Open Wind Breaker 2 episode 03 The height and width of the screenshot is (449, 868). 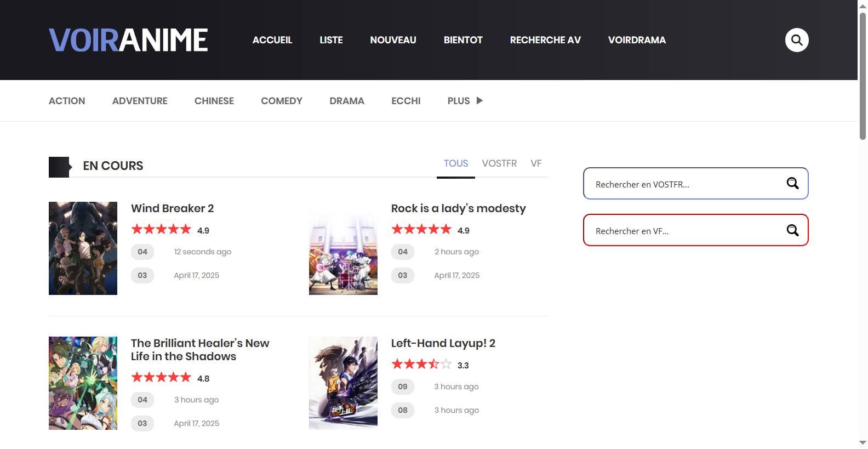tap(142, 275)
